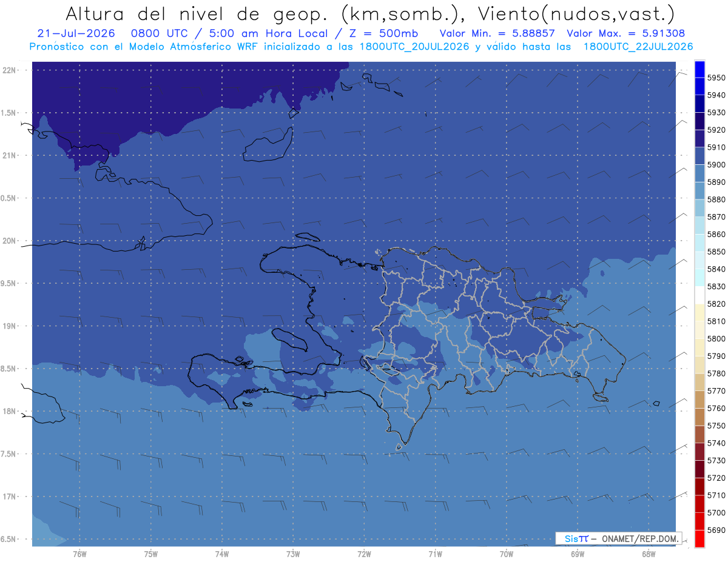728x562 pixels.
Task: Click the '7.5N' latitude axis label
Action: [x=9, y=454]
